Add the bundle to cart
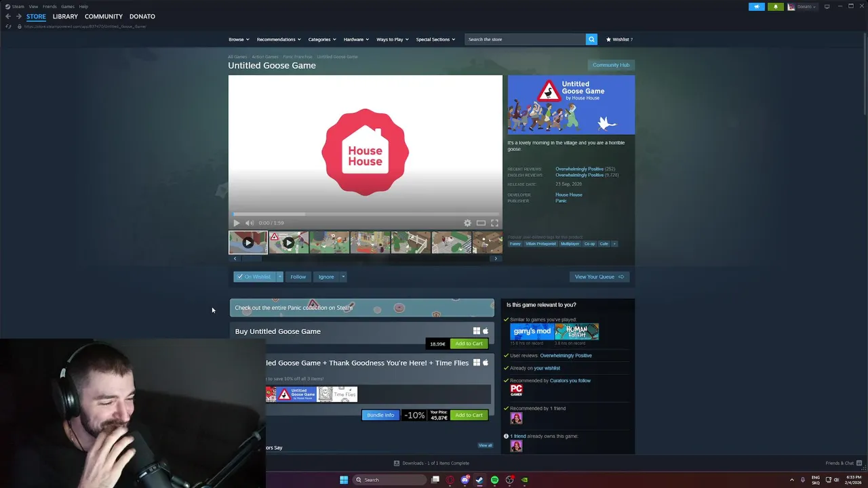Screen dimensions: 868x488 tap(469, 415)
